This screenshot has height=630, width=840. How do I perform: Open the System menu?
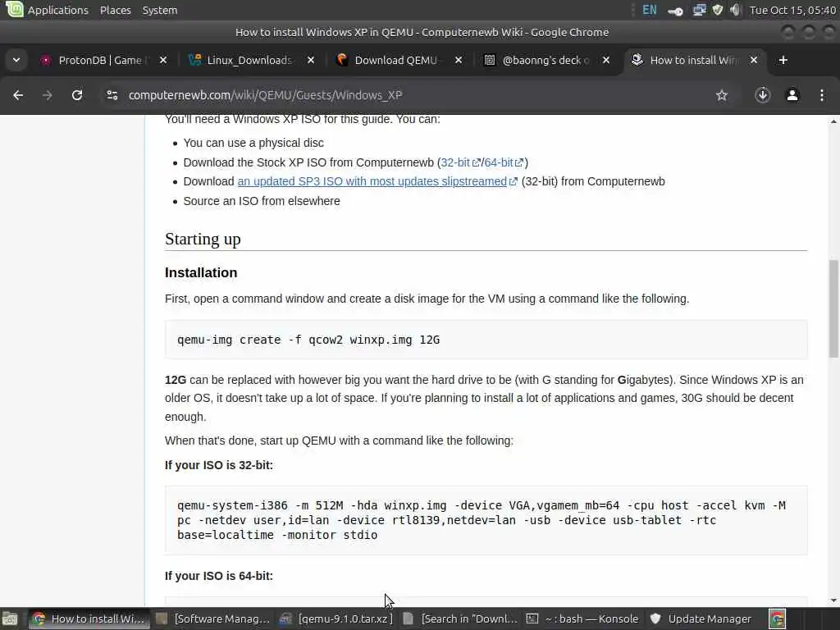pyautogui.click(x=160, y=10)
